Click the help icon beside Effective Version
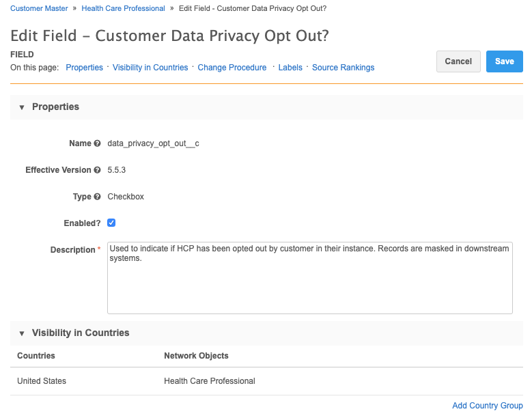Screen dimensions: 532x418 [98, 170]
